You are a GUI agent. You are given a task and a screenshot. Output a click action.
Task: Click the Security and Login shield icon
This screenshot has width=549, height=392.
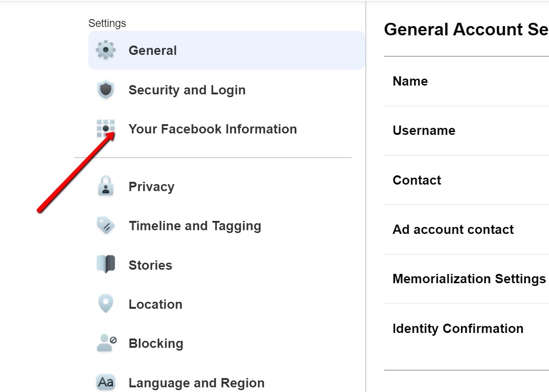(x=106, y=90)
